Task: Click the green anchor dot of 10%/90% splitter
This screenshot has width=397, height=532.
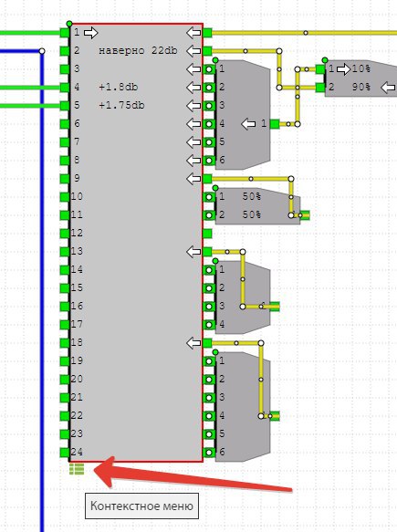Action: [325, 60]
